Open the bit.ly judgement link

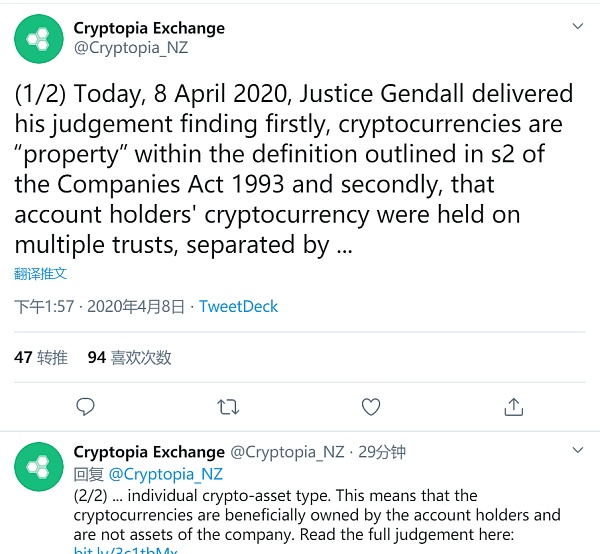coord(126,549)
